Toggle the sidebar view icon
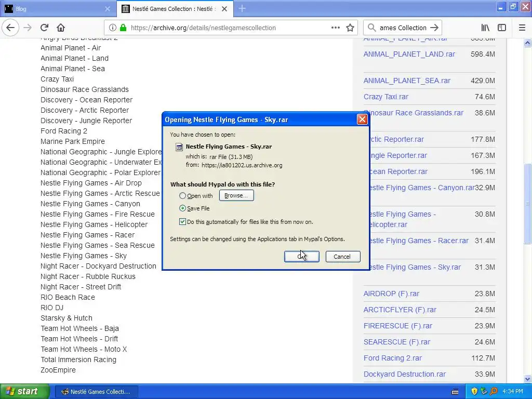532x399 pixels. 502,28
